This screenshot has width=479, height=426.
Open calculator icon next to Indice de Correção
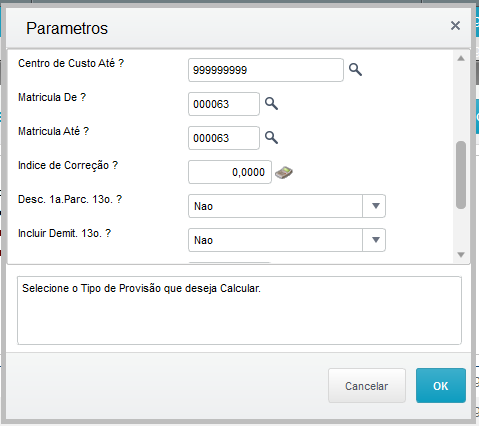pyautogui.click(x=284, y=172)
